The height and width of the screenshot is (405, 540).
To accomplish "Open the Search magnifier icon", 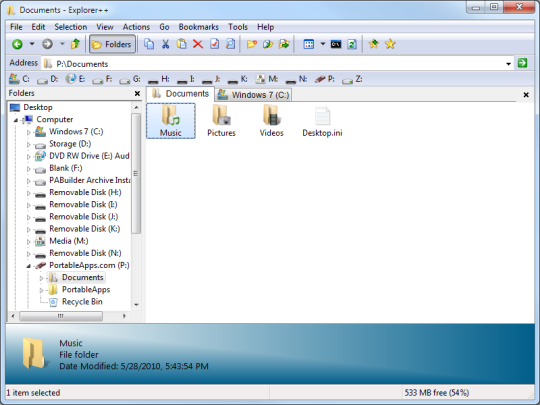I will pyautogui.click(x=231, y=44).
